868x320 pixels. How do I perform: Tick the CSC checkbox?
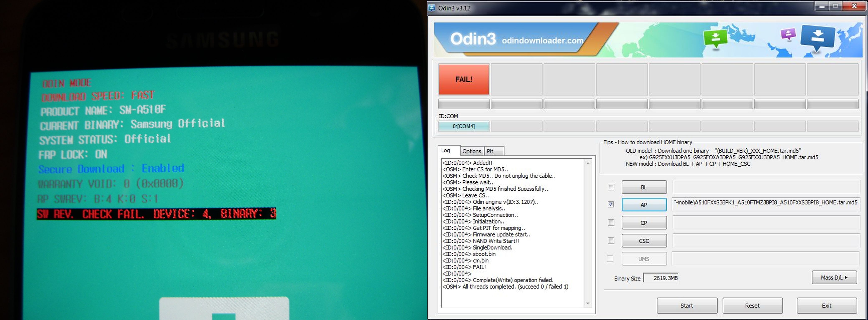(611, 241)
